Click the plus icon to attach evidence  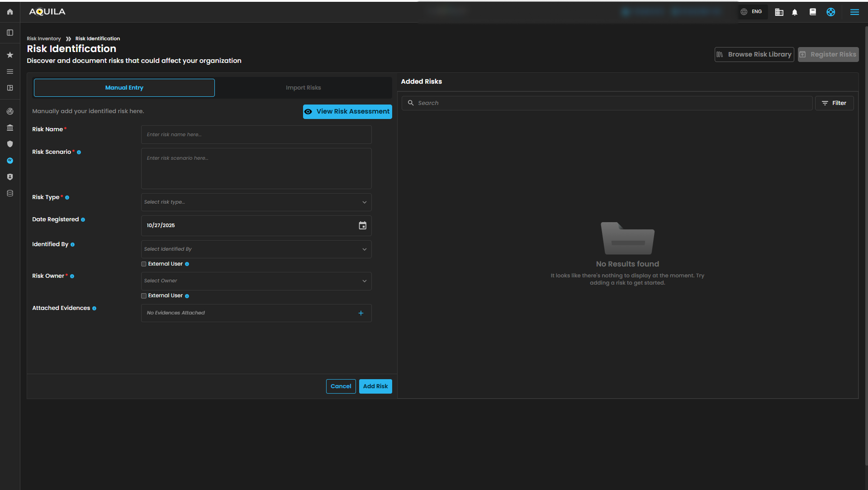click(x=361, y=313)
